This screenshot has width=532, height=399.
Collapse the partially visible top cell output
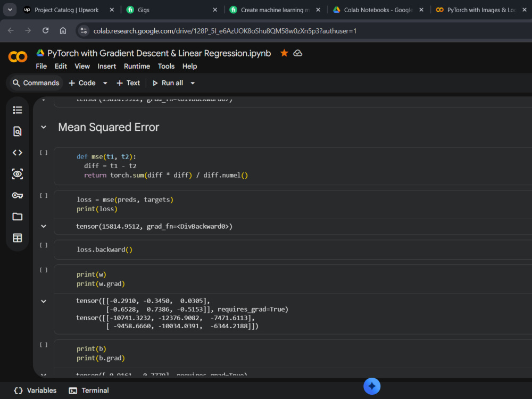pos(44,100)
